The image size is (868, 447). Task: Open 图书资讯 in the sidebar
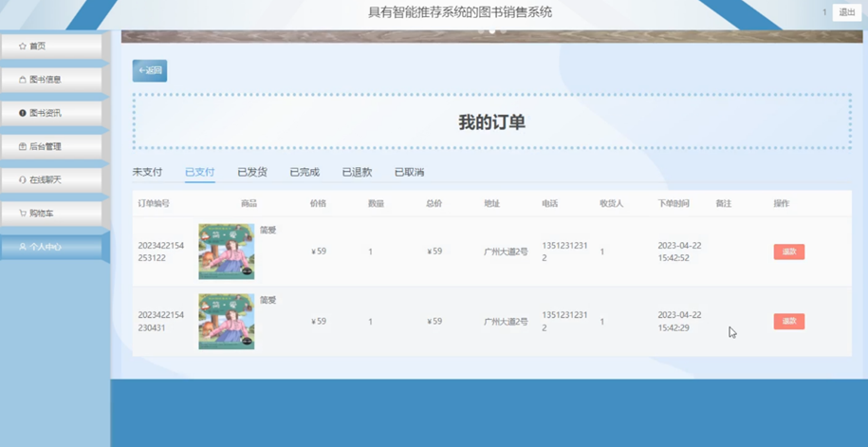(x=51, y=113)
